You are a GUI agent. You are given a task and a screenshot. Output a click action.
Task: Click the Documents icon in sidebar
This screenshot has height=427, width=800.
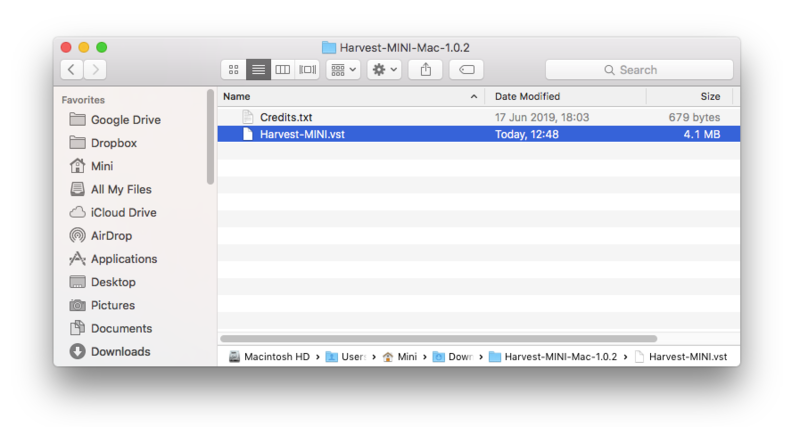(x=78, y=328)
